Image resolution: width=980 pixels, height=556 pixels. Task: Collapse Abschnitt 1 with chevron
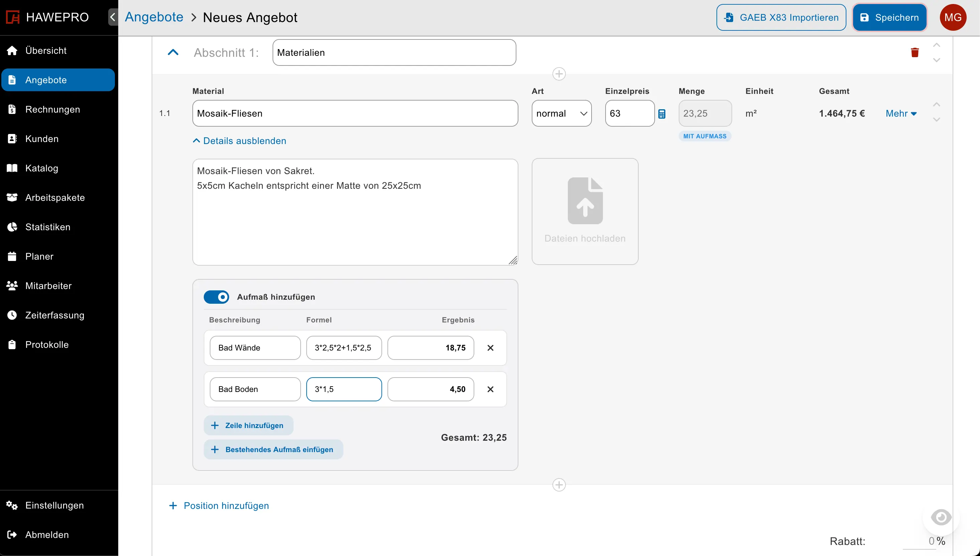pos(173,52)
